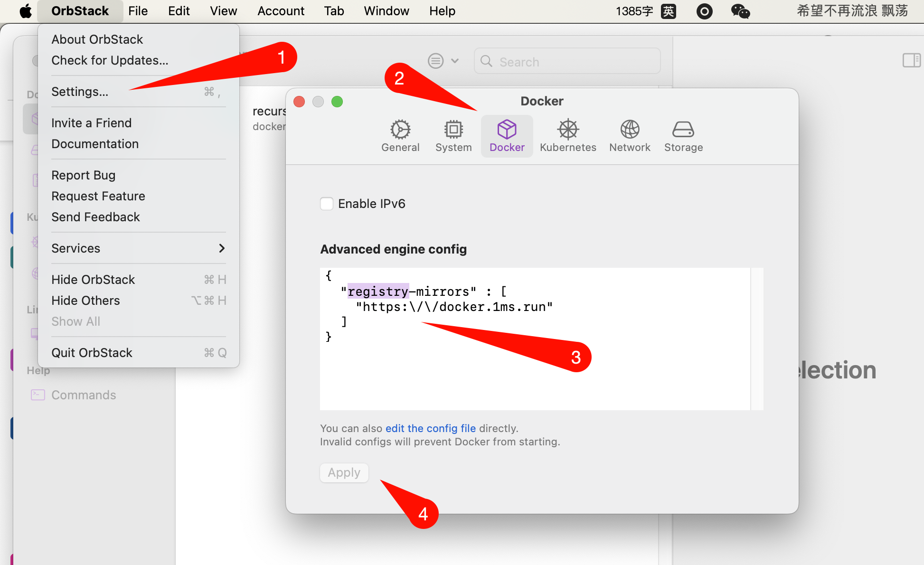Follow the edit the config file link

click(x=430, y=428)
